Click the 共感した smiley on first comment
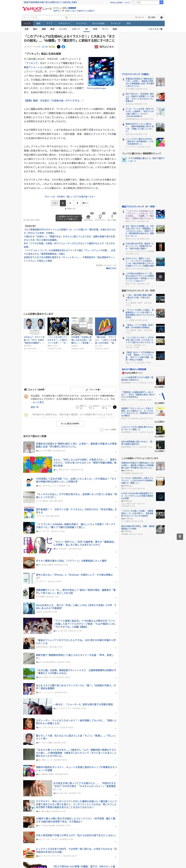Screen dimensions: 186x868 (77, 407)
